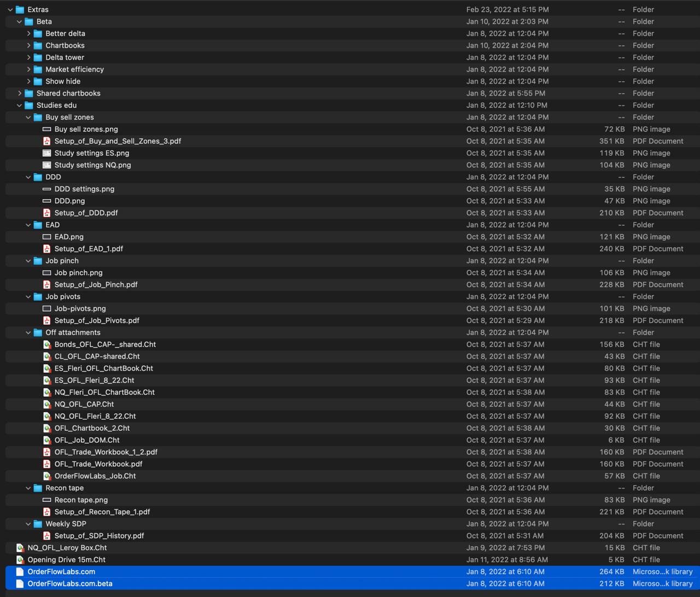Click the CHT file icon beside OFL_Job_DOM.Cht

click(x=46, y=440)
